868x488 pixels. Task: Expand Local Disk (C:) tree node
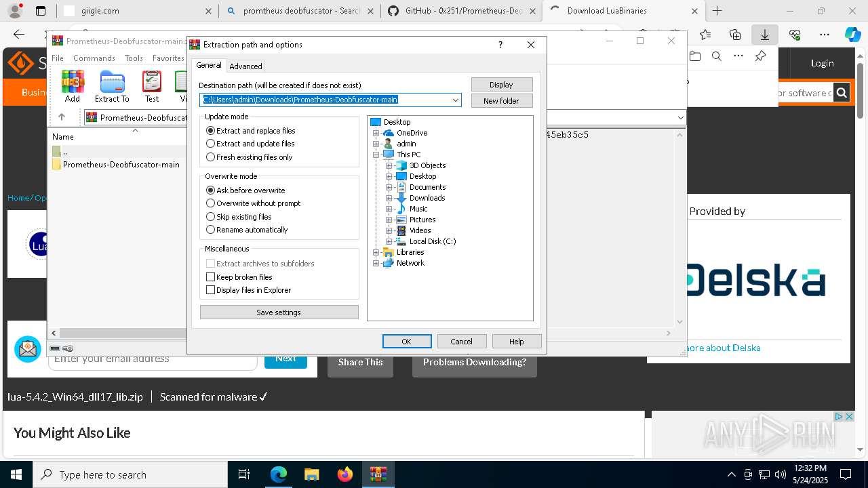(x=389, y=241)
